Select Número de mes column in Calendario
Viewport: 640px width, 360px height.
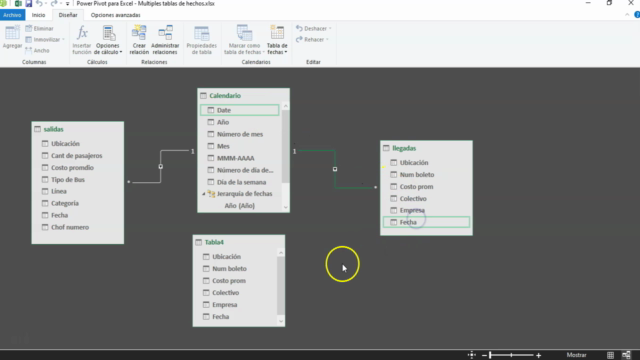click(x=240, y=134)
